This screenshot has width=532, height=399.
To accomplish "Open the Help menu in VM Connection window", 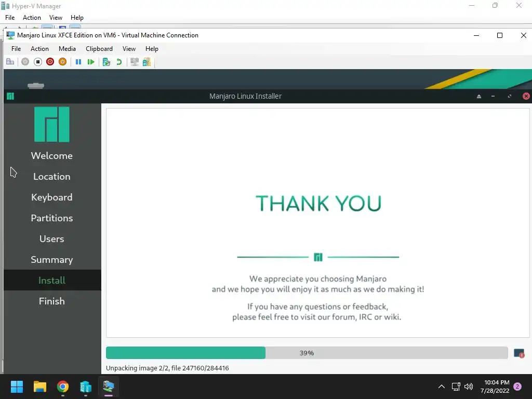I will [x=152, y=48].
